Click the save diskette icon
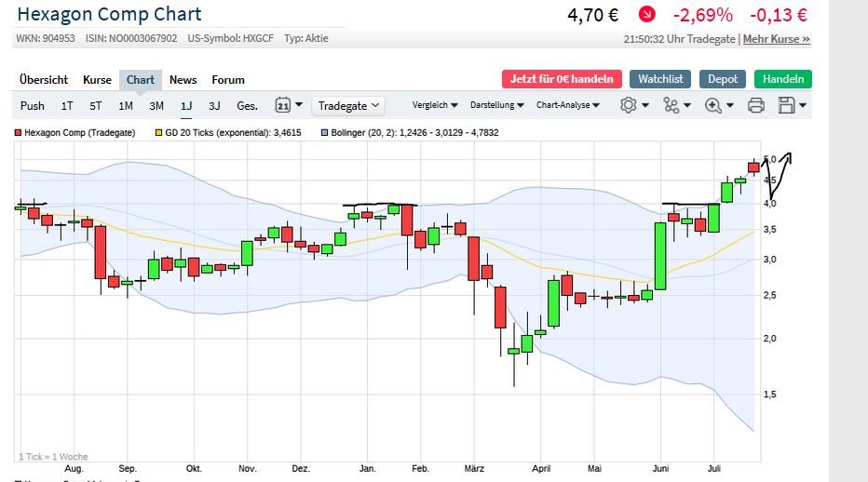Viewport: 868px width, 482px height. tap(787, 105)
